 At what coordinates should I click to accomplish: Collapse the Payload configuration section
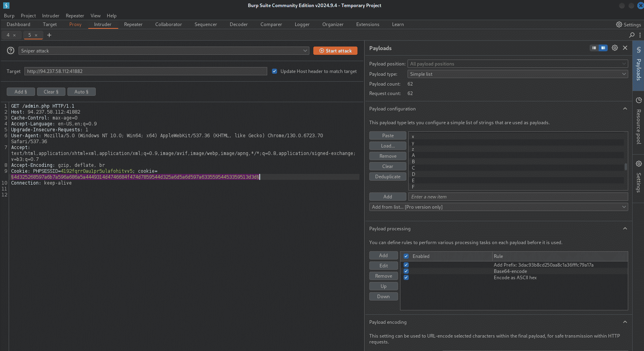coord(625,109)
